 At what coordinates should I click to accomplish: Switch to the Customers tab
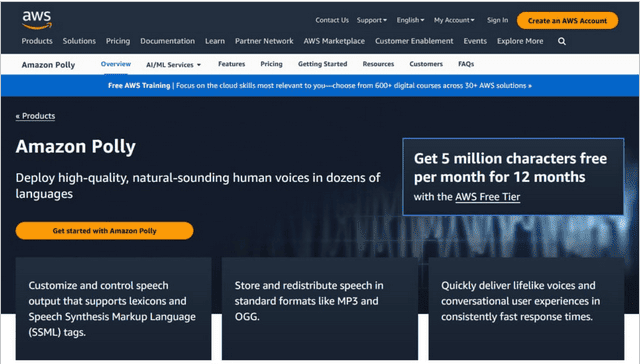point(426,64)
